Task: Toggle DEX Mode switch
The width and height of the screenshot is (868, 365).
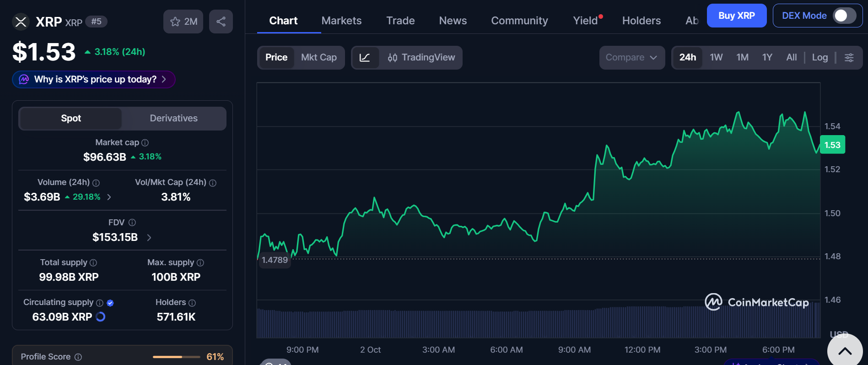Action: point(844,16)
